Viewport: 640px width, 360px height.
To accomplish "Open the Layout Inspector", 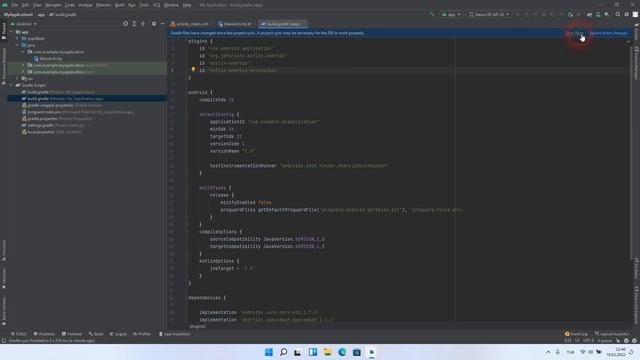I will (x=612, y=334).
